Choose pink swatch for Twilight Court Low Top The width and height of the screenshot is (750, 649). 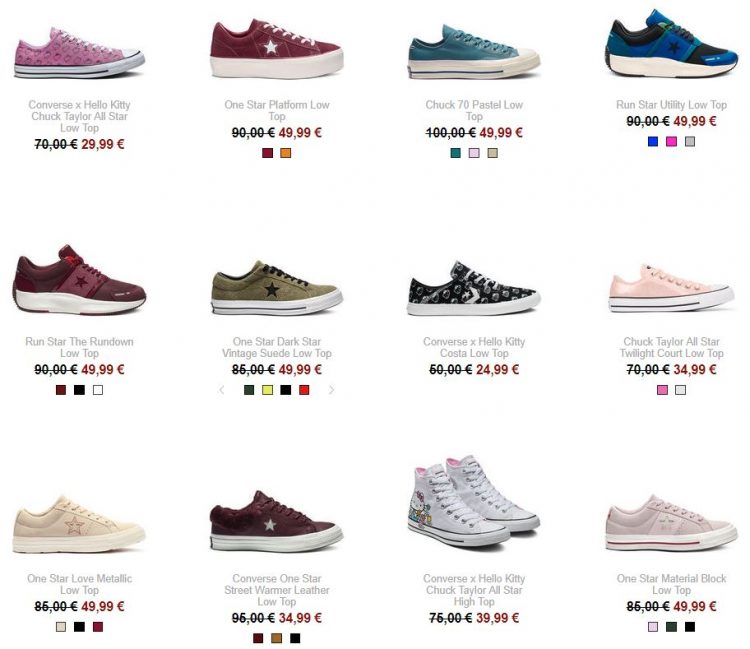(662, 390)
